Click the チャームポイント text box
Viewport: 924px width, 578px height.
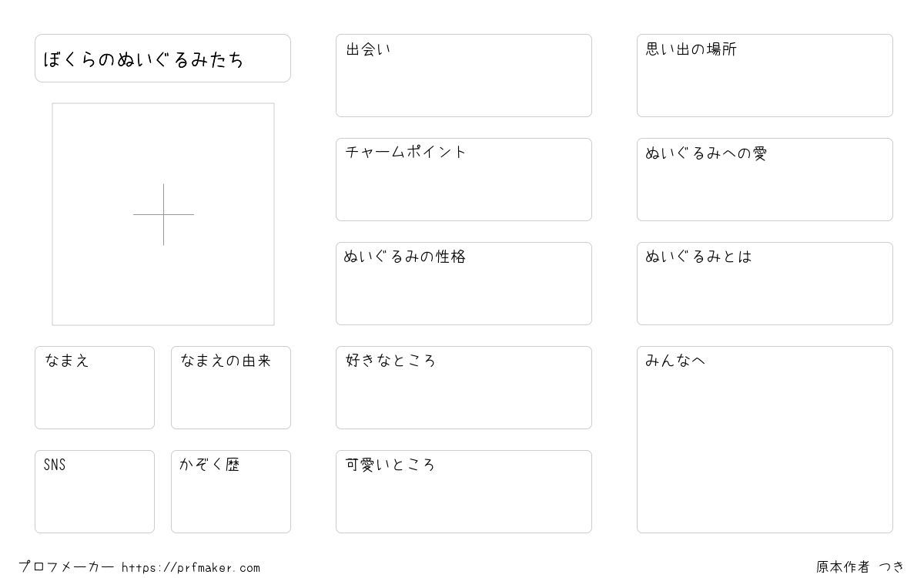coord(464,180)
